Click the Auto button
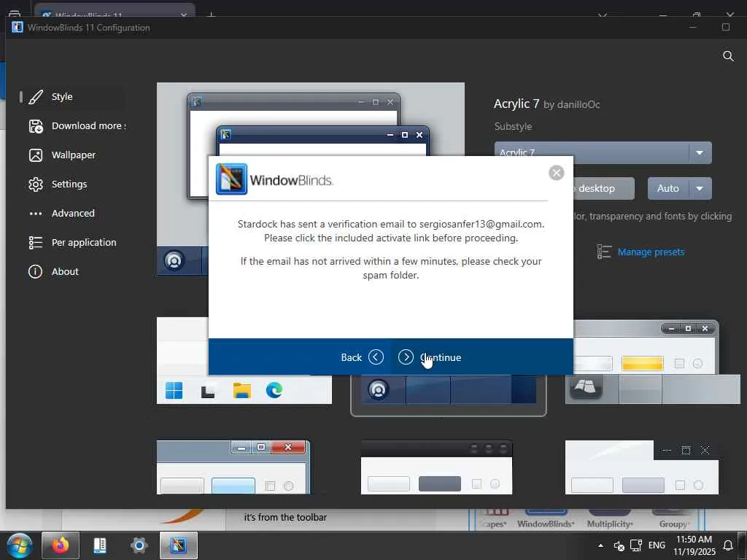The width and height of the screenshot is (747, 560). tap(668, 189)
